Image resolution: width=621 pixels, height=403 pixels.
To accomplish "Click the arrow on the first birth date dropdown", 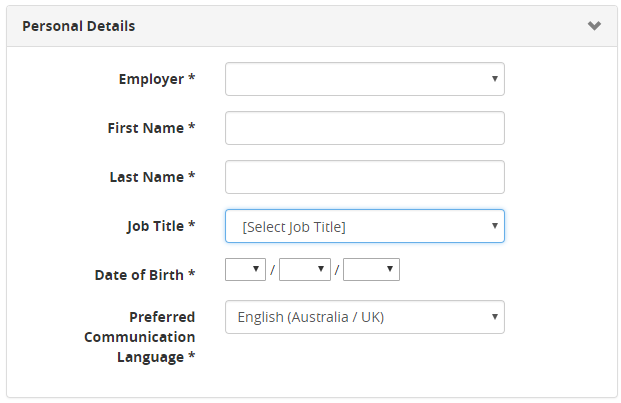I will tap(258, 269).
